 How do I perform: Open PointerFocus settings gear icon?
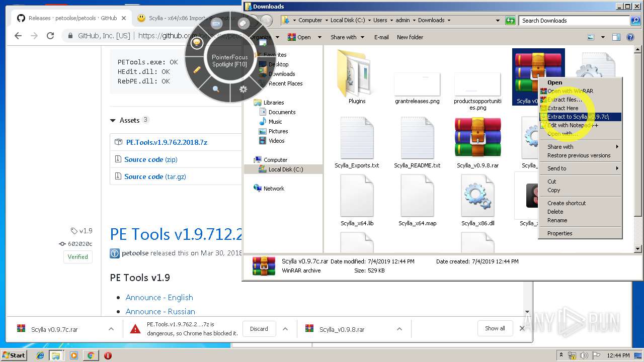pos(243,89)
